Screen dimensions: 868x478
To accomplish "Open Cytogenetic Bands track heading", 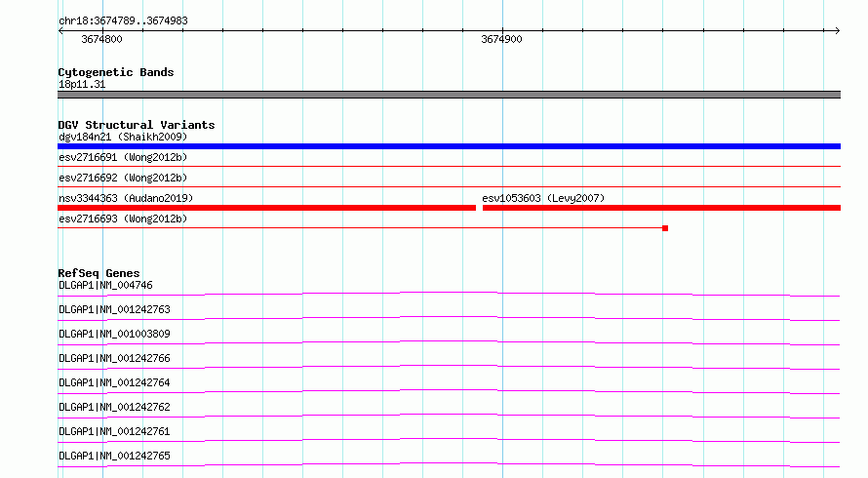I will [x=116, y=72].
